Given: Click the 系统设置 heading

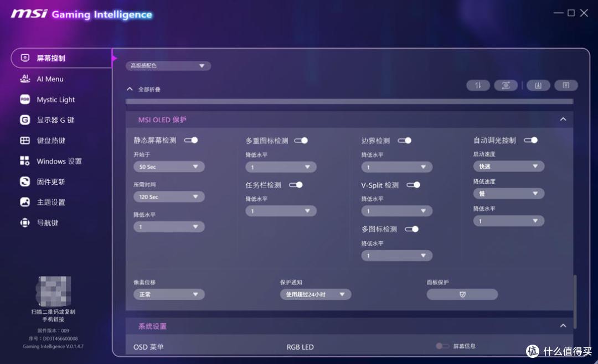Looking at the screenshot, I should 152,326.
